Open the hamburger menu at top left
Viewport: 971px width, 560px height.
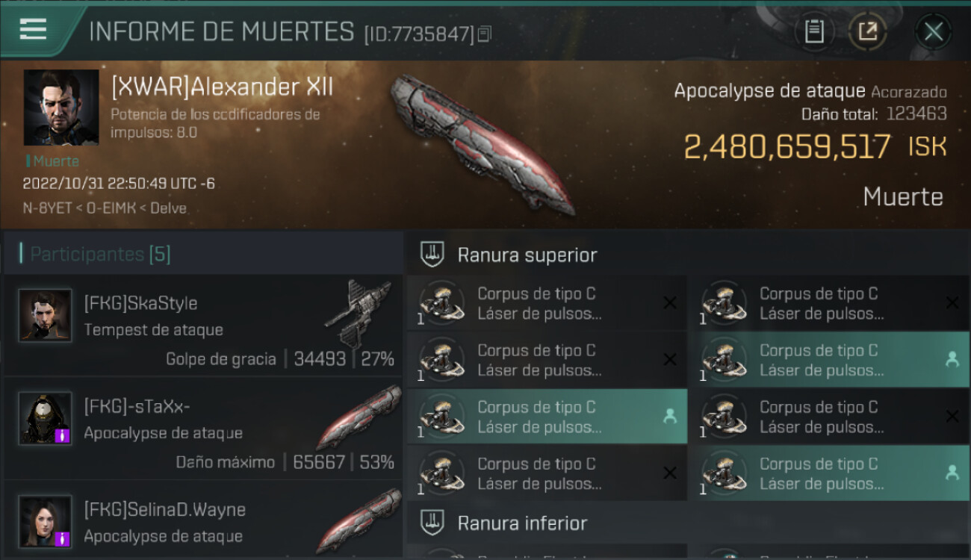click(x=33, y=29)
